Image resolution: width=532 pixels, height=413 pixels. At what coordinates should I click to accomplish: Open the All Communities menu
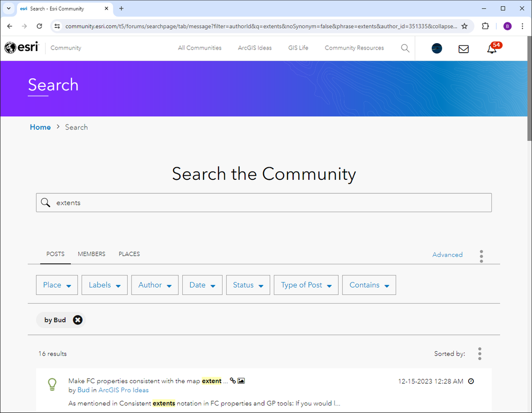[200, 48]
